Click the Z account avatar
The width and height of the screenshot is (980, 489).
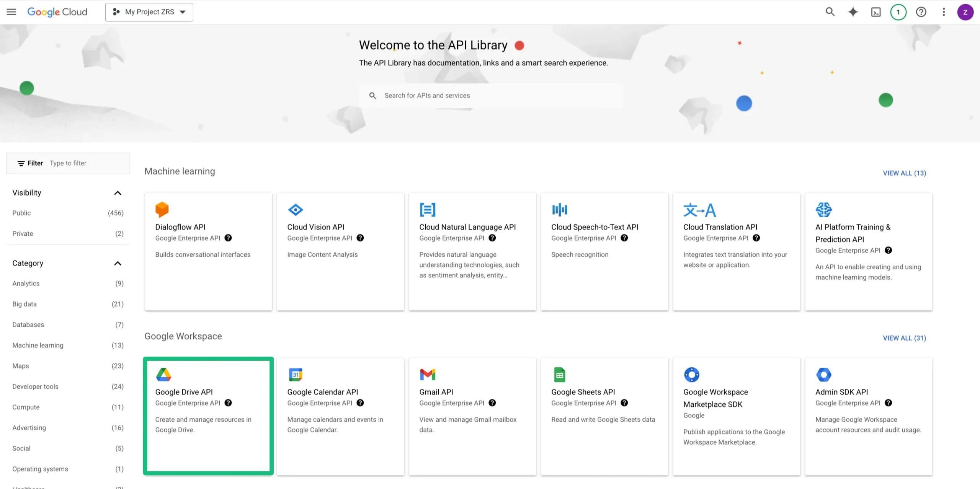click(966, 12)
